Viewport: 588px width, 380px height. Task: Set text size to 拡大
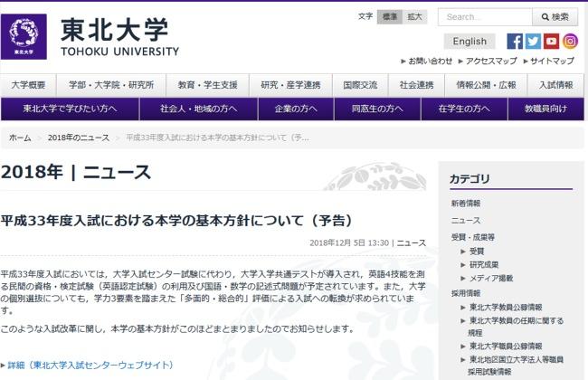[x=414, y=17]
